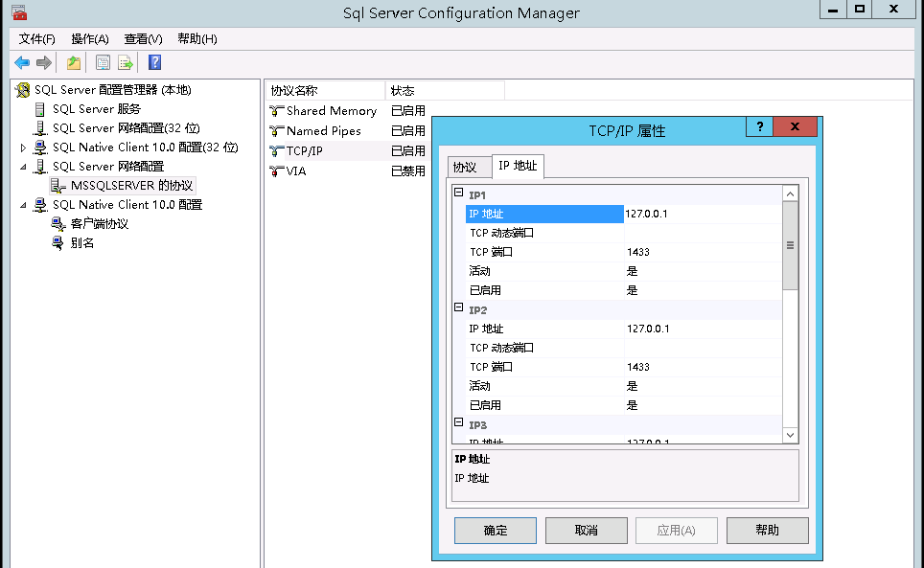Click the ? help button in TCP/IP dialog

click(x=759, y=126)
